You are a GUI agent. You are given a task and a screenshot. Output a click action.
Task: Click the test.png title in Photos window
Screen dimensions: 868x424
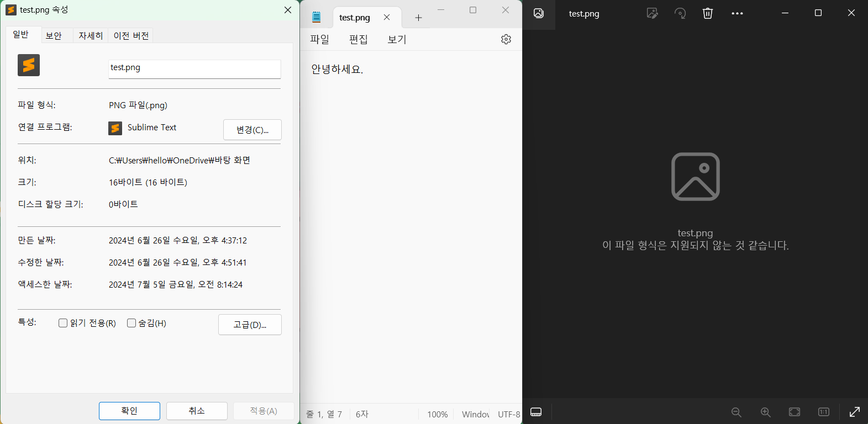tap(584, 14)
